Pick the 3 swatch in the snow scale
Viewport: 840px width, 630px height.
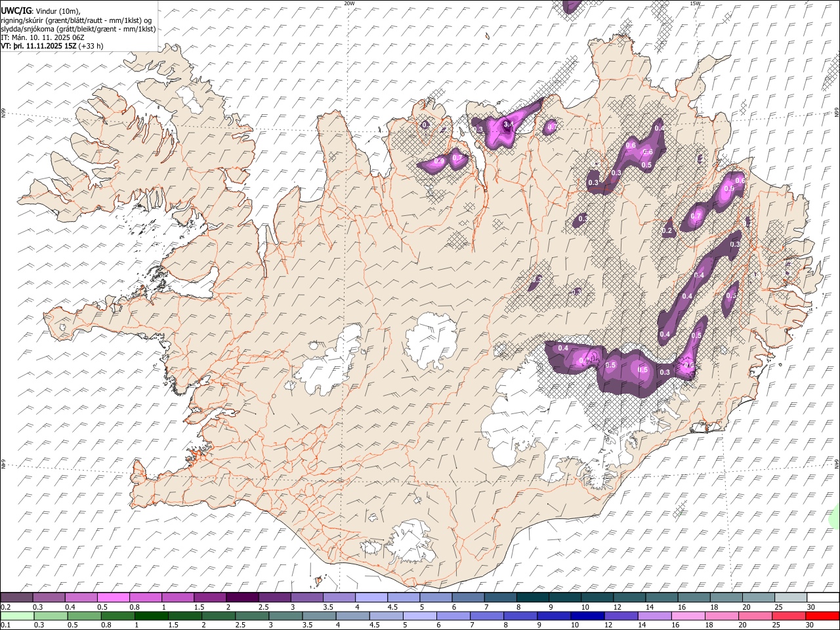(x=307, y=598)
